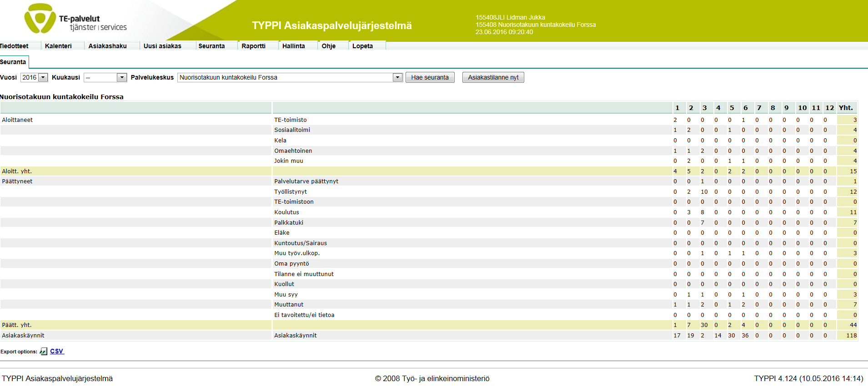Open the Uusi asiakas menu

pyautogui.click(x=162, y=46)
